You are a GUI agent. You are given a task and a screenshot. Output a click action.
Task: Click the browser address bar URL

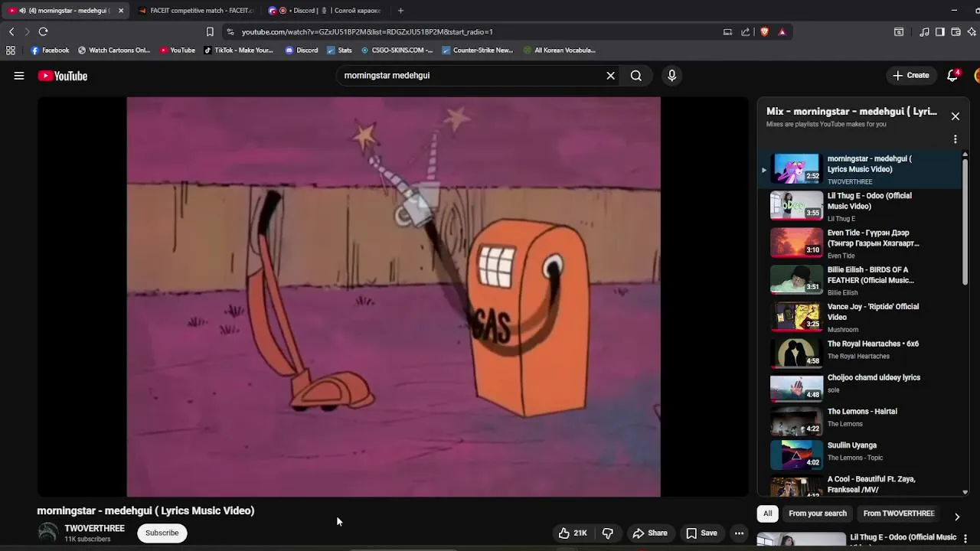click(367, 32)
